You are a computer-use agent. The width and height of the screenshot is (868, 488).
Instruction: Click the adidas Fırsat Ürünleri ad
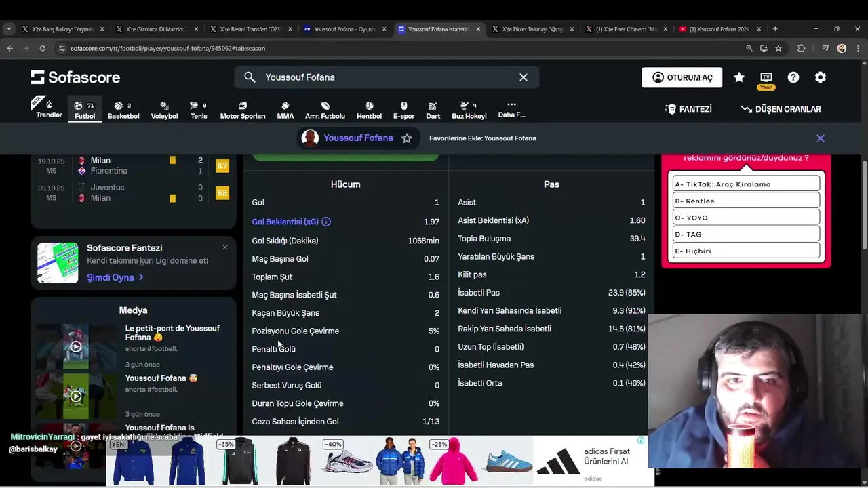[x=593, y=461]
